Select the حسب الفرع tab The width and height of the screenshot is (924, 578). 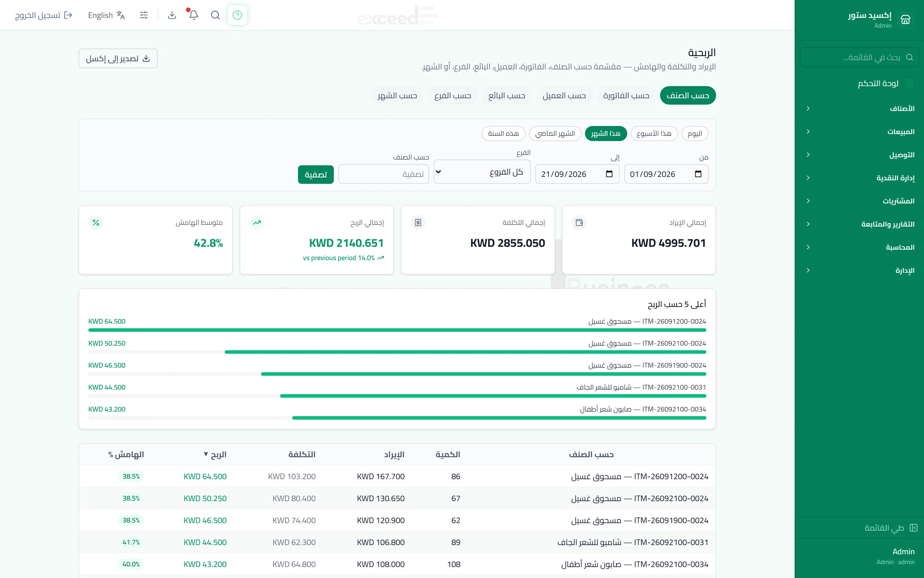pos(452,96)
